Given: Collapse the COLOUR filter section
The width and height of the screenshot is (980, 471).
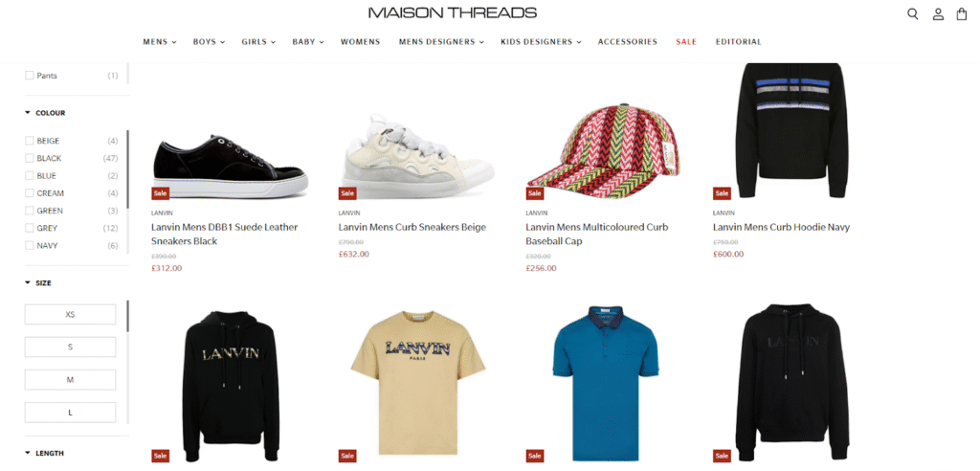Looking at the screenshot, I should click(44, 113).
